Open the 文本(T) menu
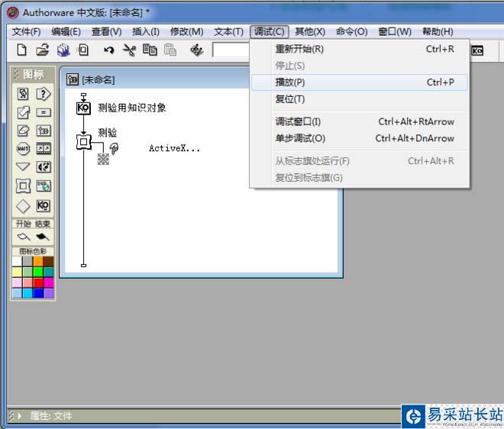 pos(228,32)
